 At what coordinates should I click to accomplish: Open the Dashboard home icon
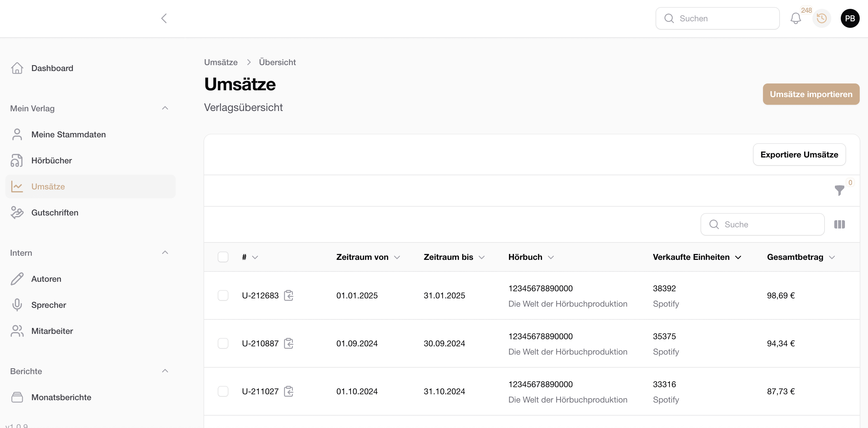pos(17,68)
